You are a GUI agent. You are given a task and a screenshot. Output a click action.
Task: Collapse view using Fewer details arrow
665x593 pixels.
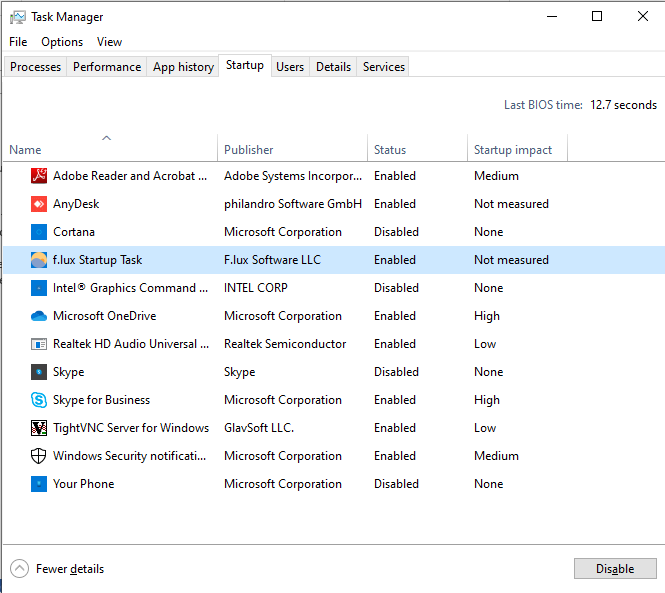point(20,568)
